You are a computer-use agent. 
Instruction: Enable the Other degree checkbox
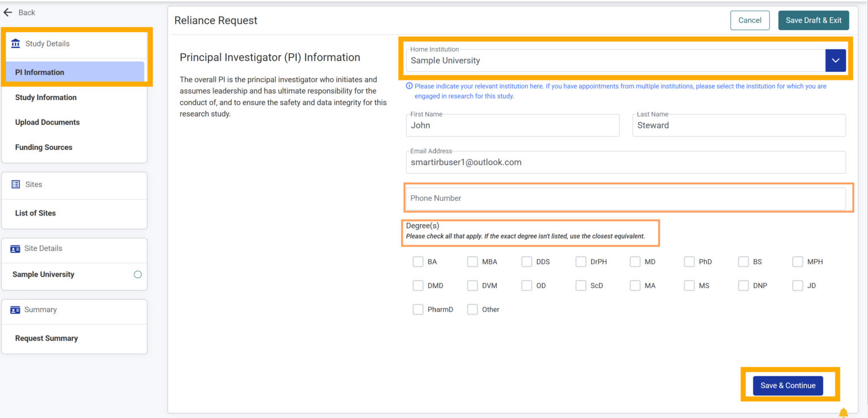tap(472, 309)
